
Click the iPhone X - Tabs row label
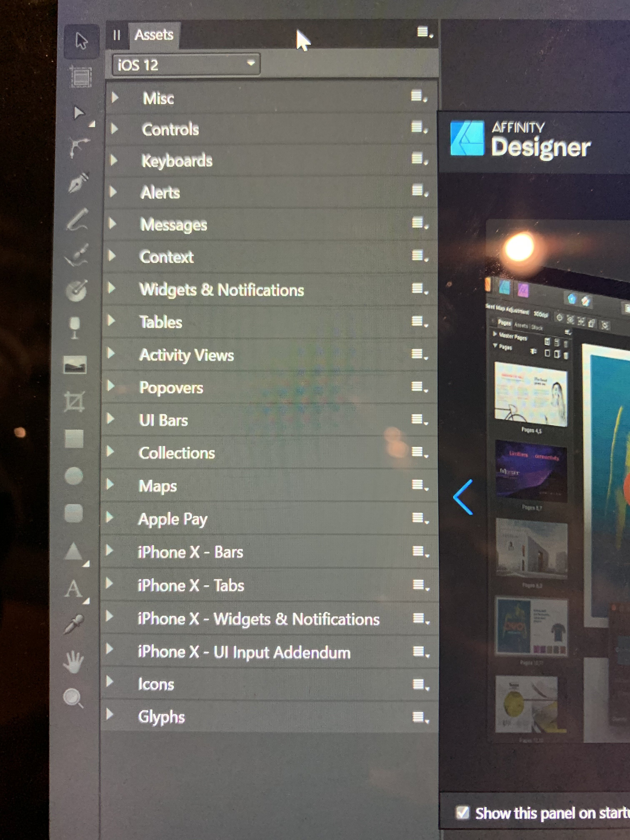point(191,585)
